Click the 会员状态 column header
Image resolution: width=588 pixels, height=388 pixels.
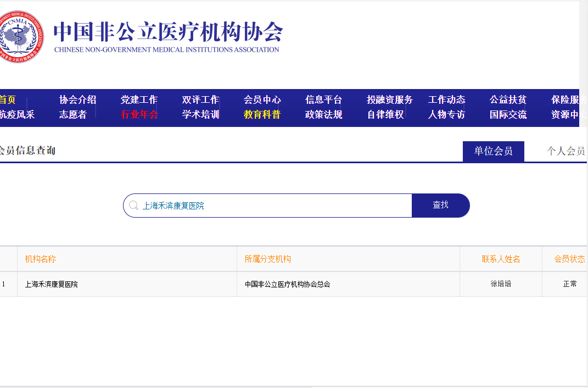point(569,259)
